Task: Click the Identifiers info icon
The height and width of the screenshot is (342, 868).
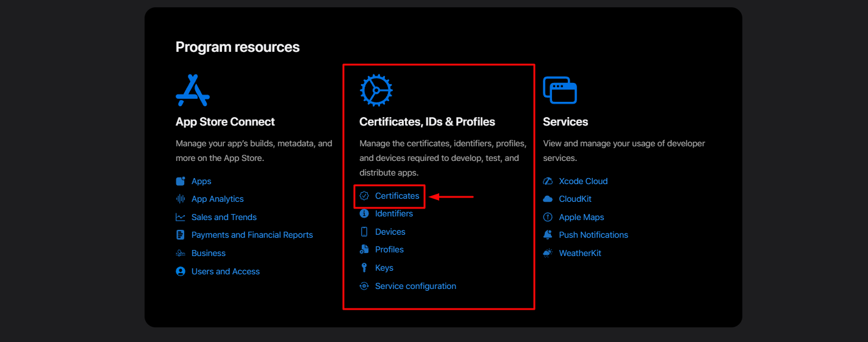Action: pyautogui.click(x=364, y=213)
